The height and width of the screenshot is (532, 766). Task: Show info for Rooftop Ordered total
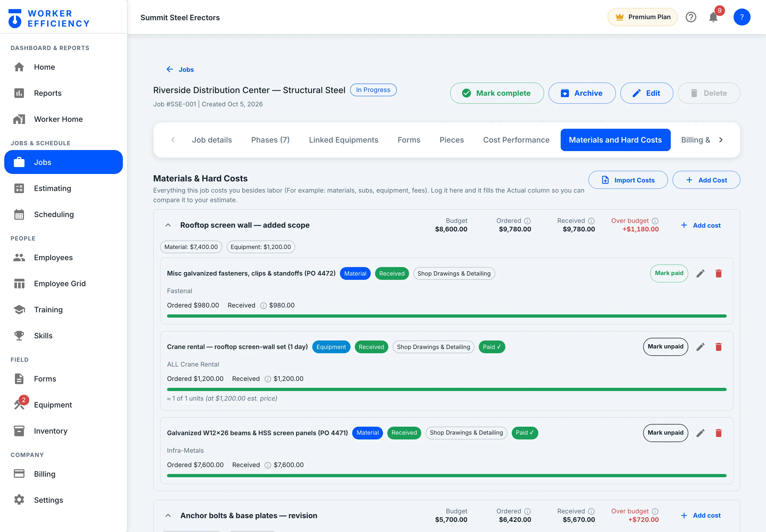527,221
